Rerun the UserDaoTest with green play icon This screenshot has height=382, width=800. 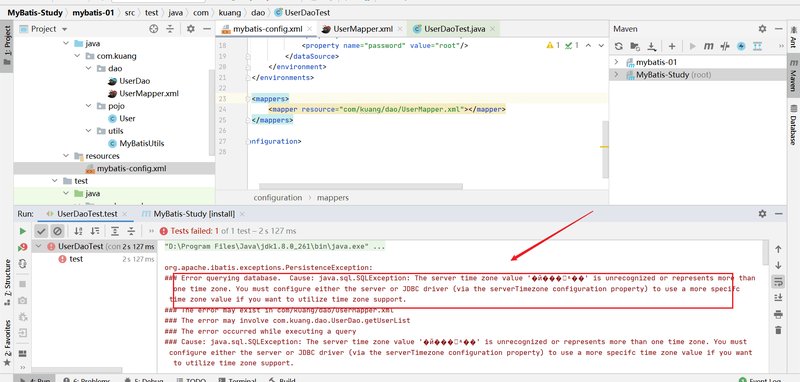[x=22, y=231]
